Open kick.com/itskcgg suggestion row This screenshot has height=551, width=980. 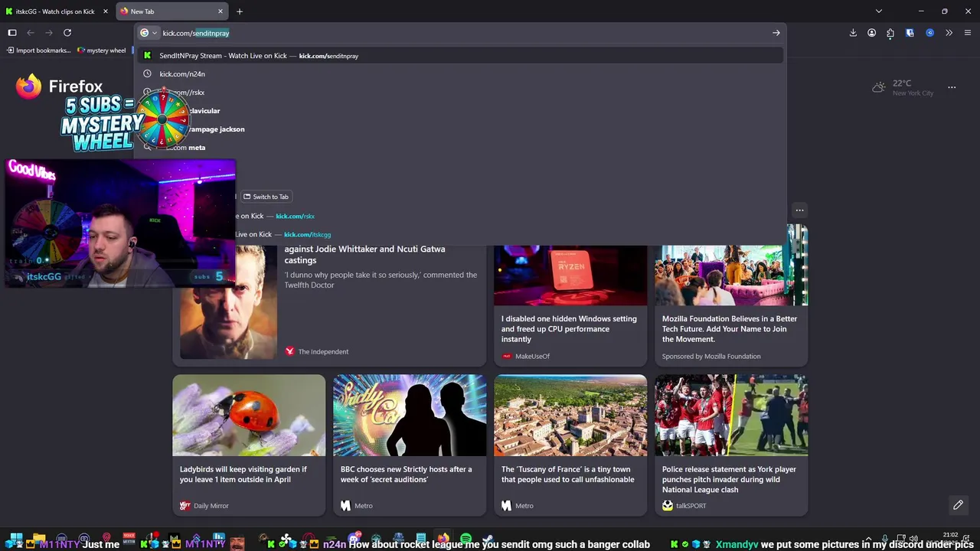(509, 234)
